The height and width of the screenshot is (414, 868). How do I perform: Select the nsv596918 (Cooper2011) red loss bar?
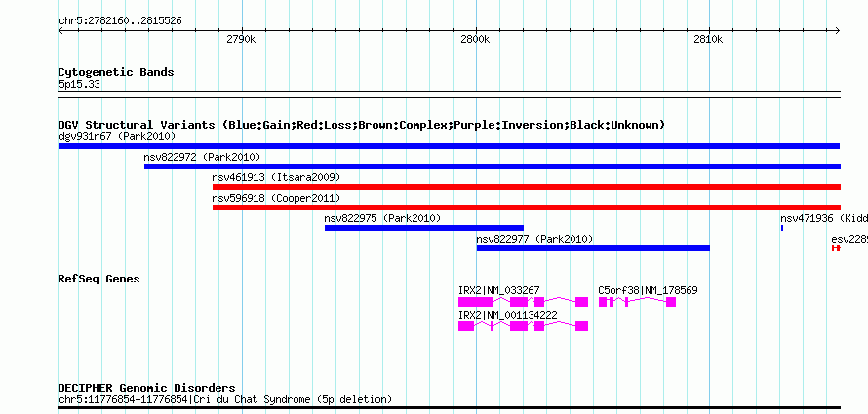(x=527, y=207)
